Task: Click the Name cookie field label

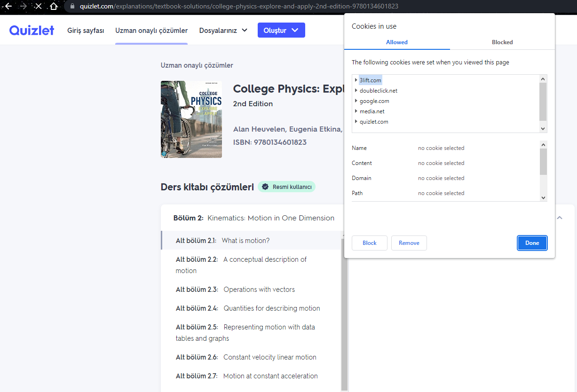Action: pyautogui.click(x=359, y=148)
